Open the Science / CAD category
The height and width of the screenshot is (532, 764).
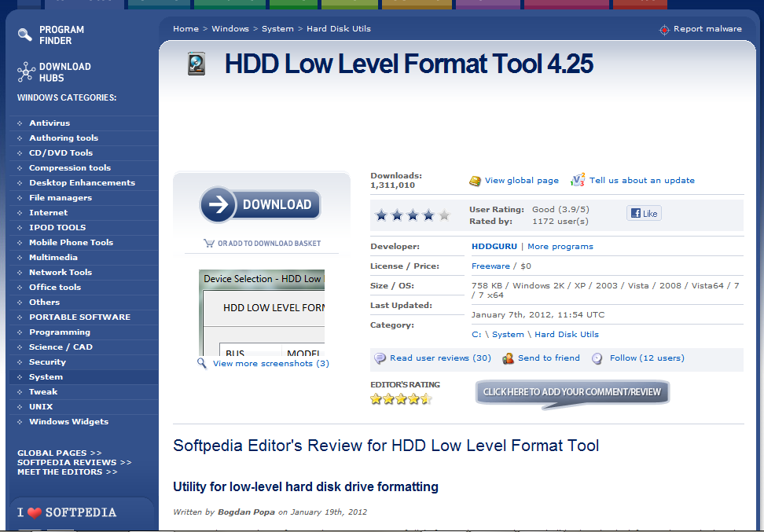61,347
